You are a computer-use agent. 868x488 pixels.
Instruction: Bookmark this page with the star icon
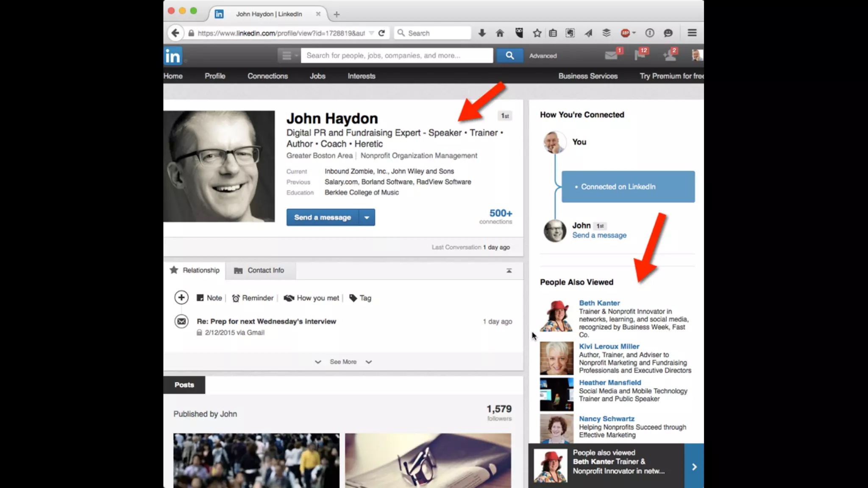[x=537, y=33]
